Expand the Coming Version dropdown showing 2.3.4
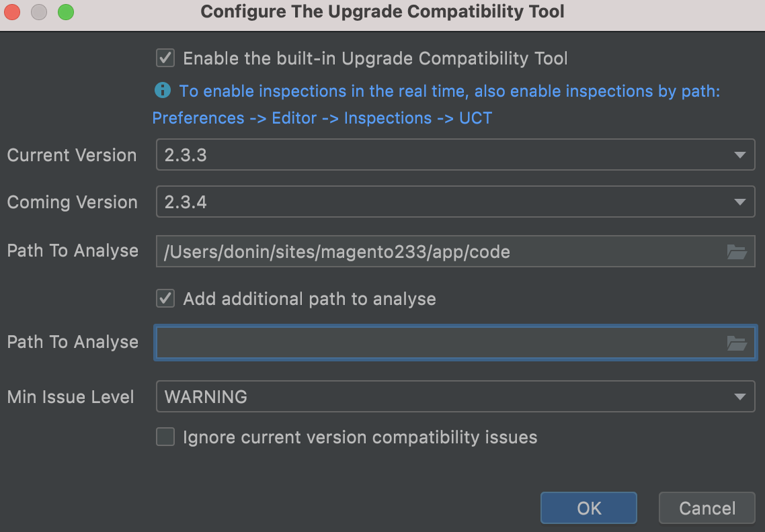Viewport: 765px width, 532px height. (x=455, y=202)
